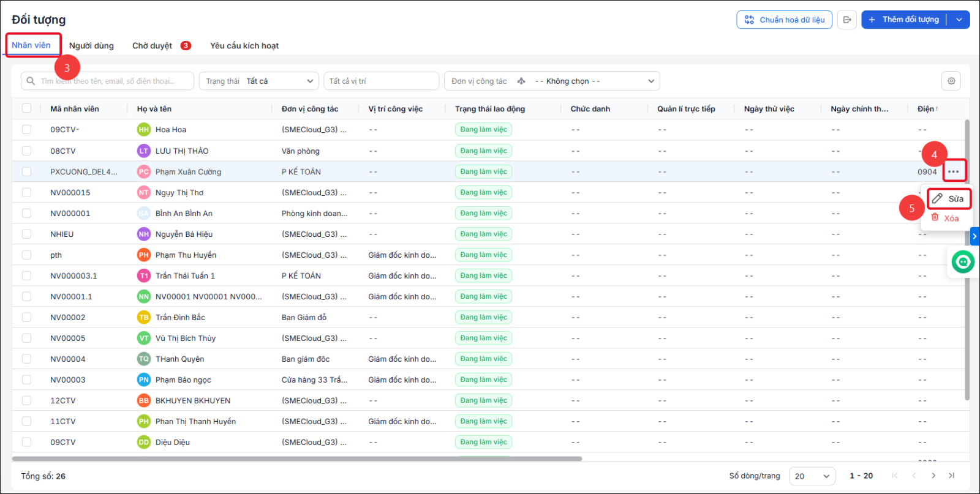Choose Sửa from the row context menu

click(948, 198)
